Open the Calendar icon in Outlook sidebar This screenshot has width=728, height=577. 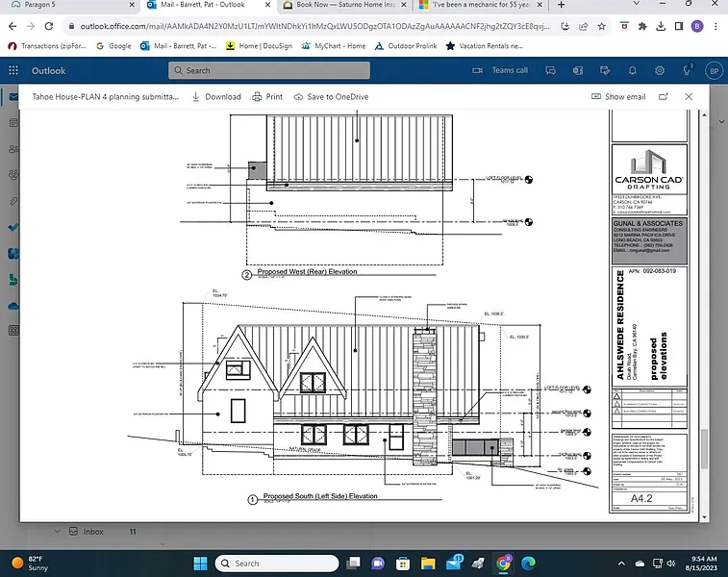[x=13, y=122]
